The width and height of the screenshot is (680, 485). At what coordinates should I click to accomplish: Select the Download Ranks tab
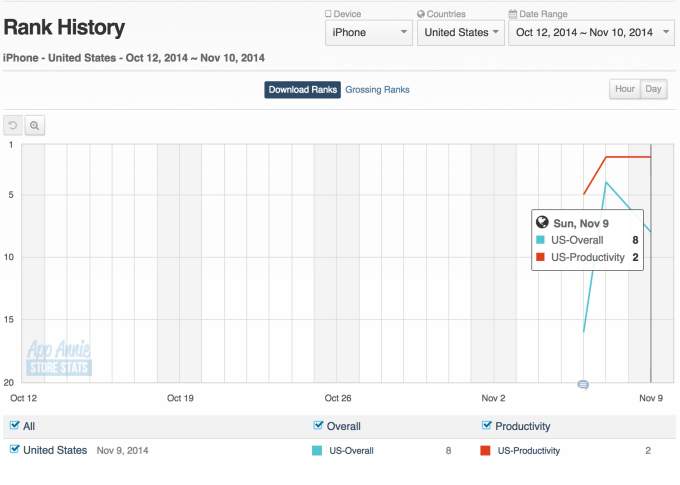point(302,90)
